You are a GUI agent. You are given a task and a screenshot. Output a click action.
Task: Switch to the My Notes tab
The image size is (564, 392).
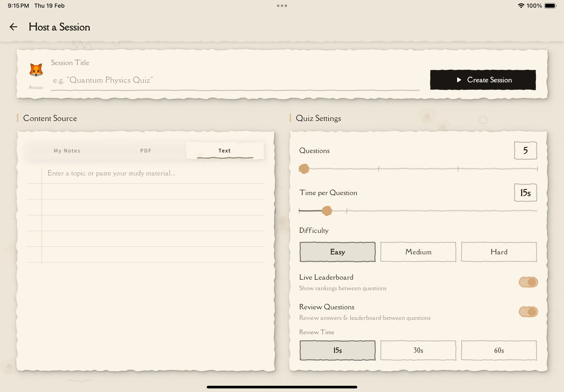67,151
